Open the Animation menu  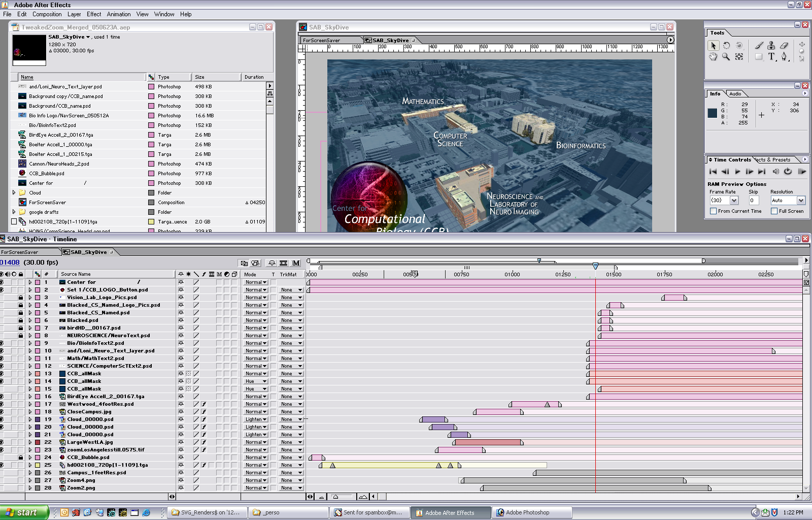tap(119, 14)
